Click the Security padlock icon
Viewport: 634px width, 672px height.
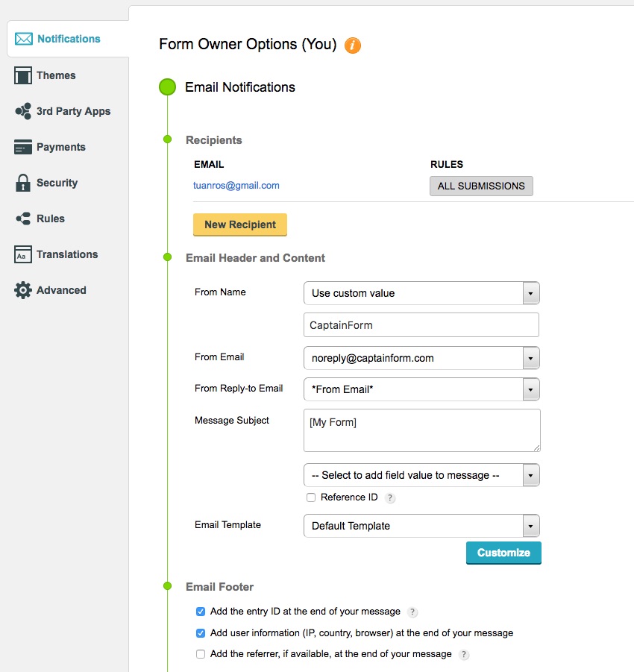[23, 183]
